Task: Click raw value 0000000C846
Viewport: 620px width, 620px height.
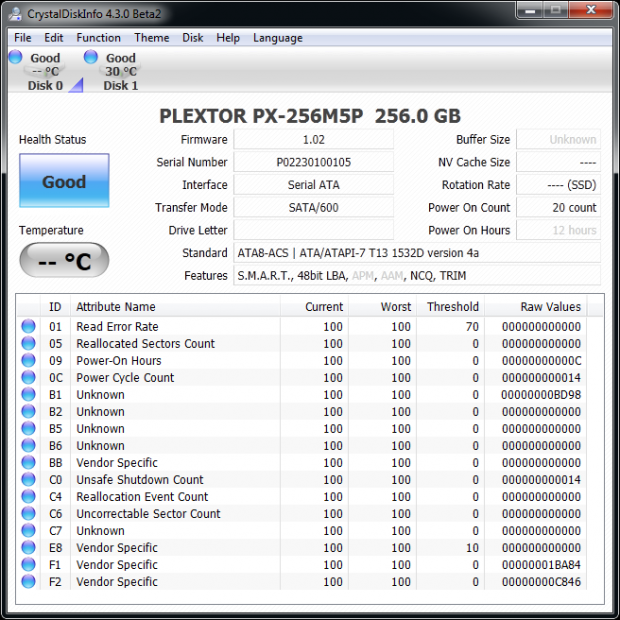Action: point(541,582)
